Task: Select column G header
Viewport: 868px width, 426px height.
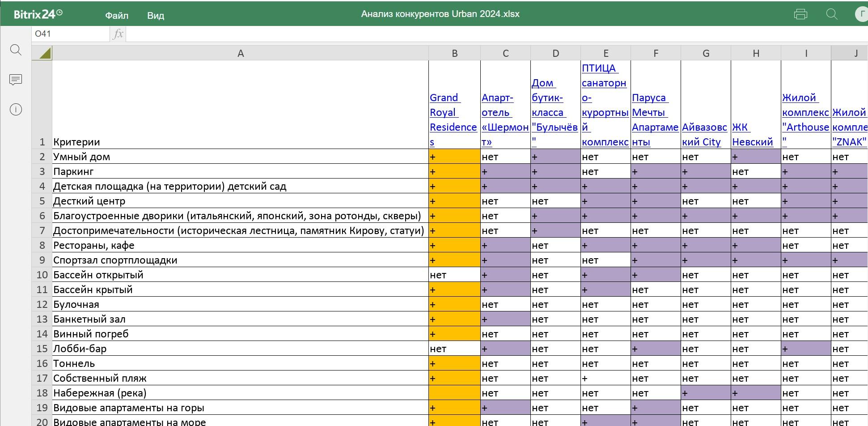Action: click(706, 53)
